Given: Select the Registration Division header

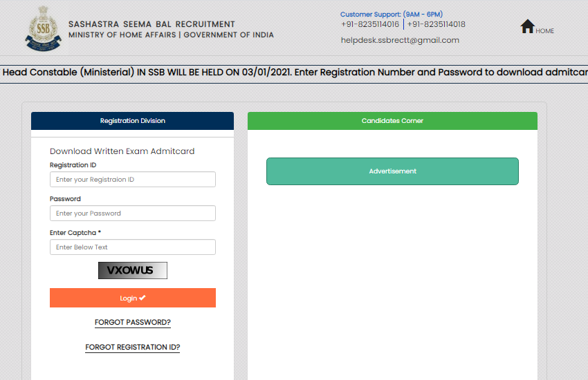Looking at the screenshot, I should 133,121.
